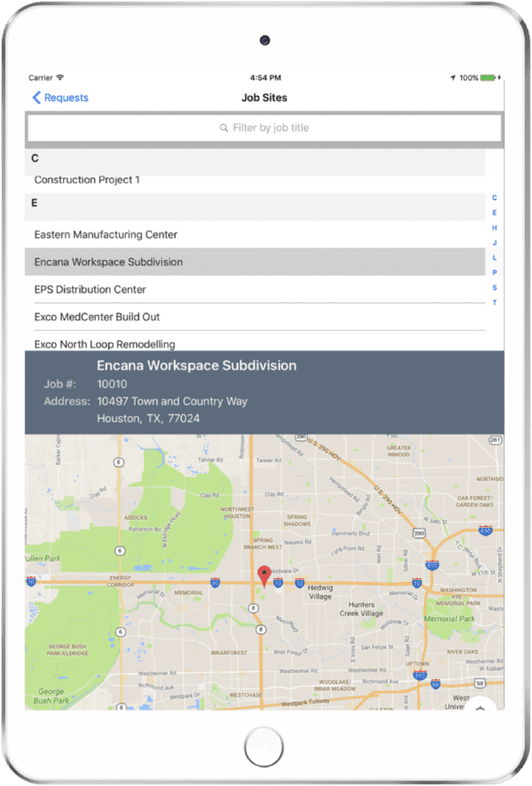The height and width of the screenshot is (786, 532).
Task: Select Exco North Loop Remodelling job
Action: (105, 343)
